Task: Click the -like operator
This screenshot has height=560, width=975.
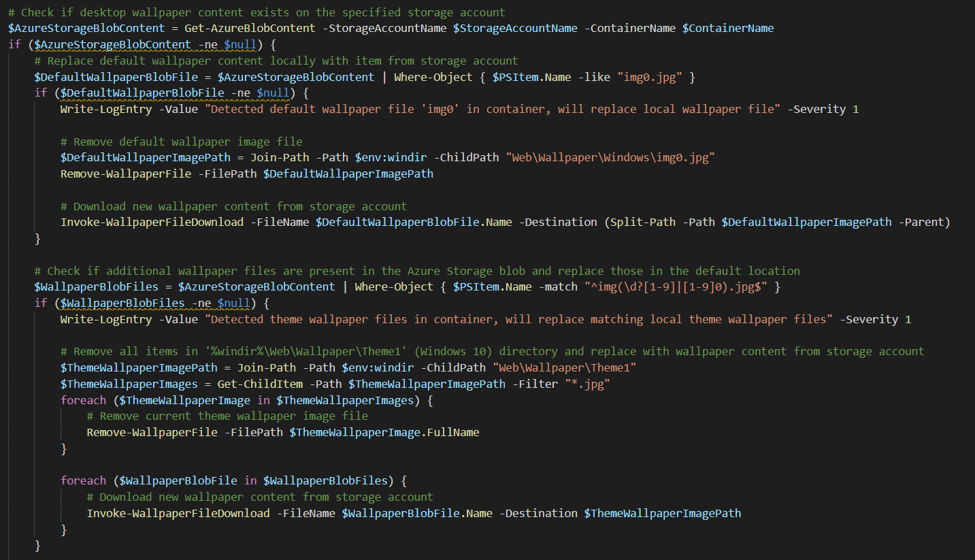Action: [595, 77]
